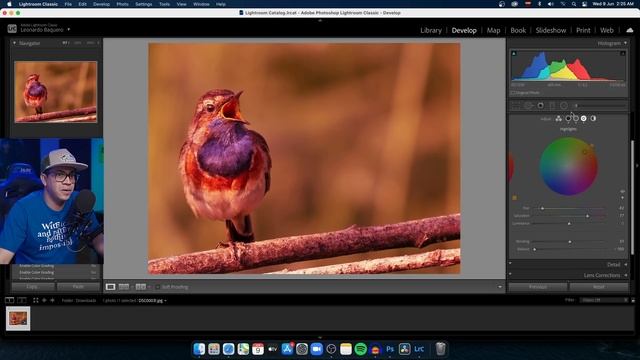Collapse the Navigator panel
Screen dimensions: 640x360
tap(14, 43)
